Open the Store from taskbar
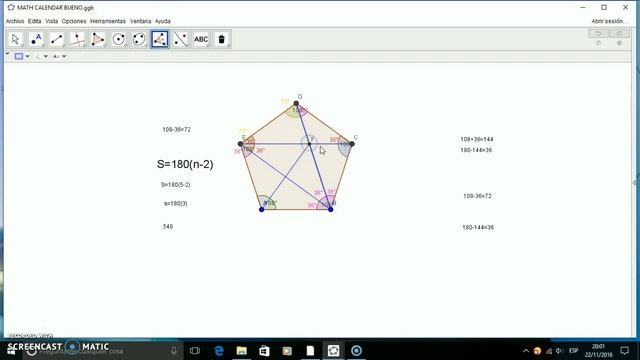The width and height of the screenshot is (640, 360). click(264, 351)
